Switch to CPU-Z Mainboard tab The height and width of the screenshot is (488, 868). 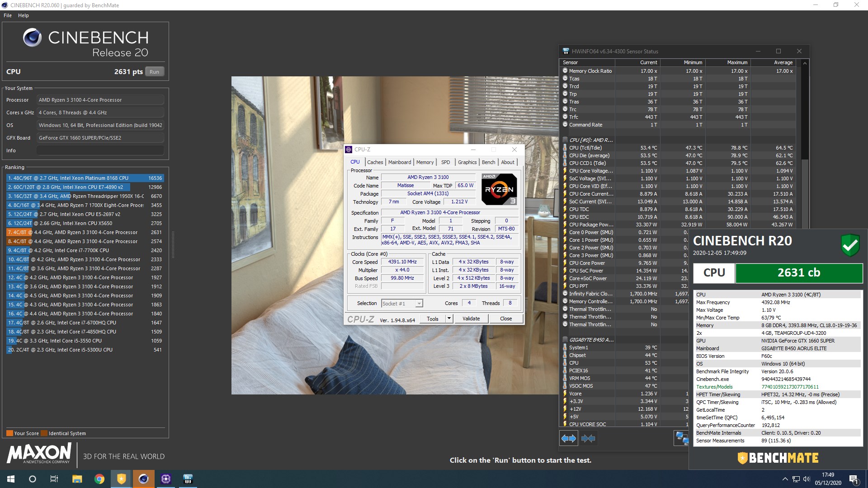400,162
